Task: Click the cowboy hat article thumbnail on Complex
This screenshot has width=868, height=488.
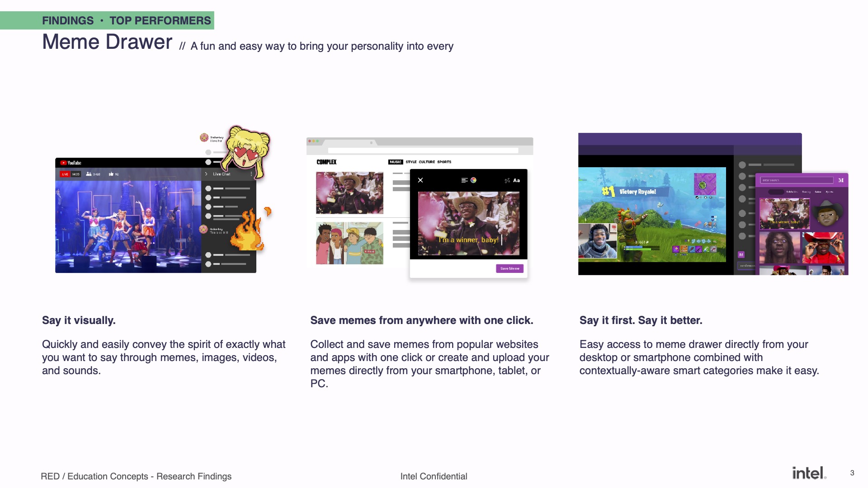Action: [x=349, y=193]
